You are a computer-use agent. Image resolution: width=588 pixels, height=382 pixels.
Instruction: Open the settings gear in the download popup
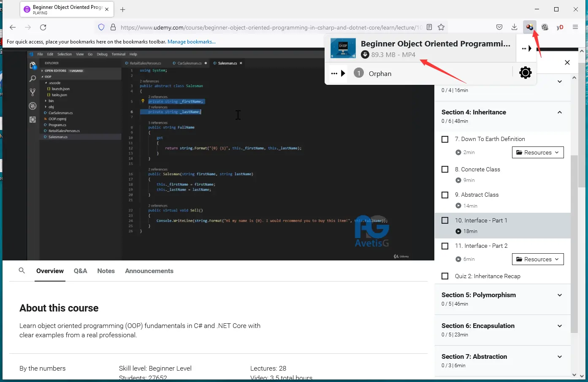tap(525, 72)
